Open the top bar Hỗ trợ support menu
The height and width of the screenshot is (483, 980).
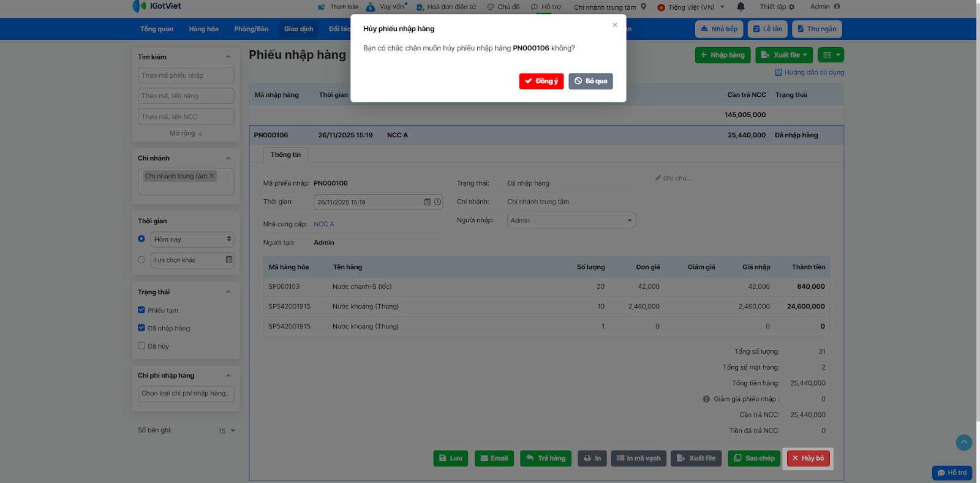pos(546,7)
